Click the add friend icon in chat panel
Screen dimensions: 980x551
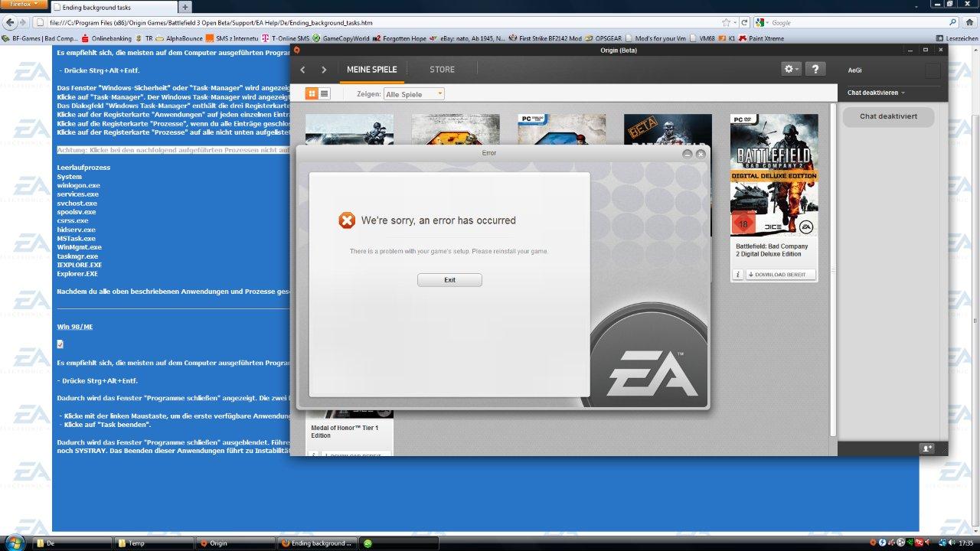pos(927,448)
